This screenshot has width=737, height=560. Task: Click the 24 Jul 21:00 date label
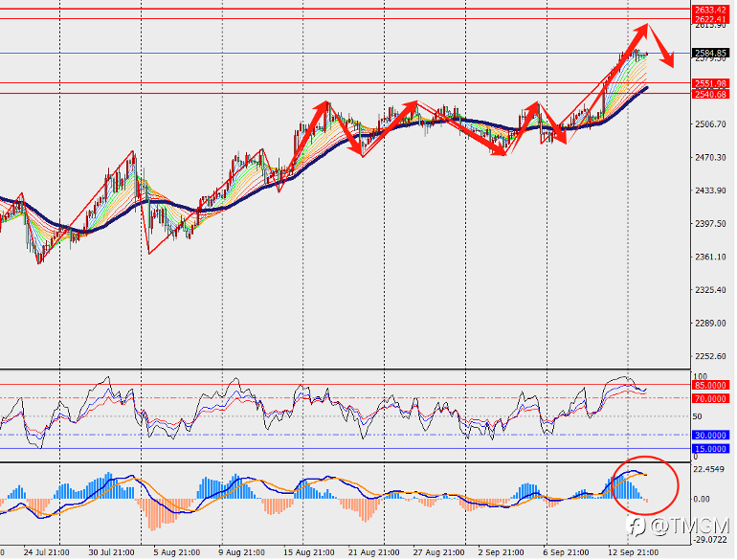[46, 552]
